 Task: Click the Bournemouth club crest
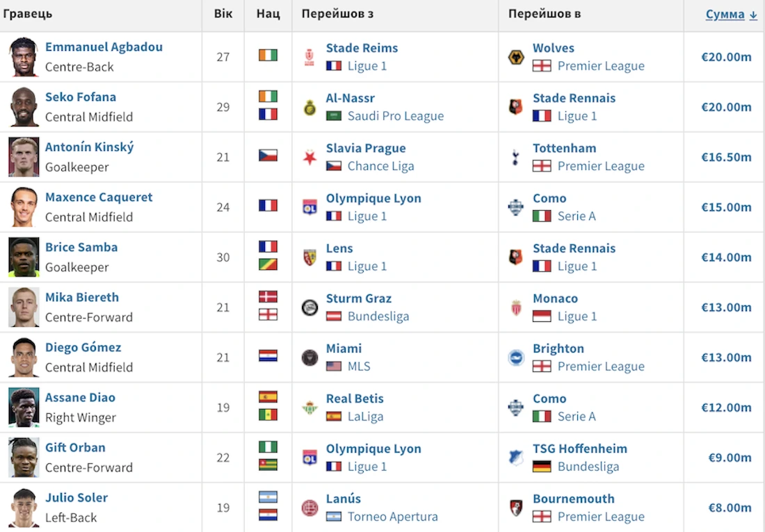[x=516, y=508]
